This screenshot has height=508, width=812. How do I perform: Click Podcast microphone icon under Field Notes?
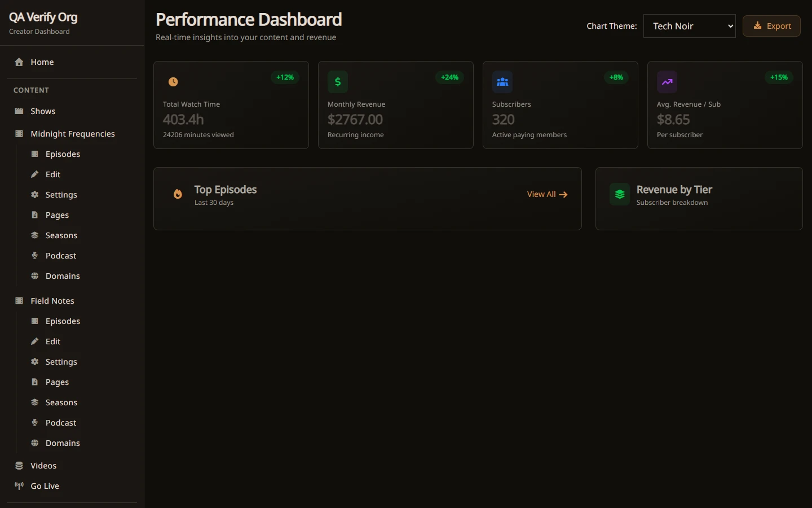pyautogui.click(x=34, y=423)
